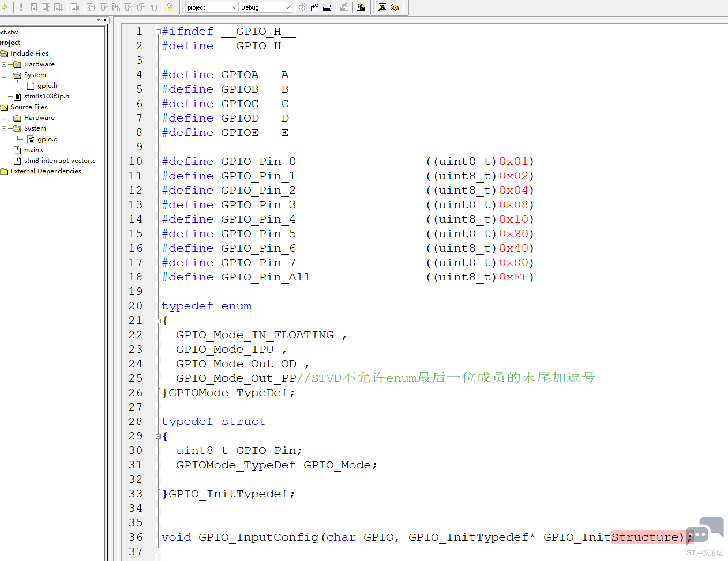The width and height of the screenshot is (728, 561).
Task: Click the 0xFF value on line 18
Action: click(x=514, y=277)
